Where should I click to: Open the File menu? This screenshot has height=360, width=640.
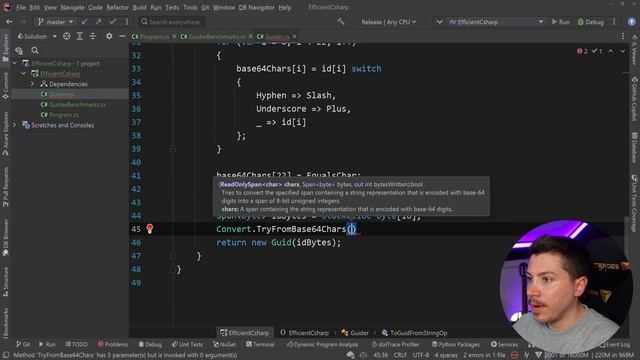tap(21, 7)
